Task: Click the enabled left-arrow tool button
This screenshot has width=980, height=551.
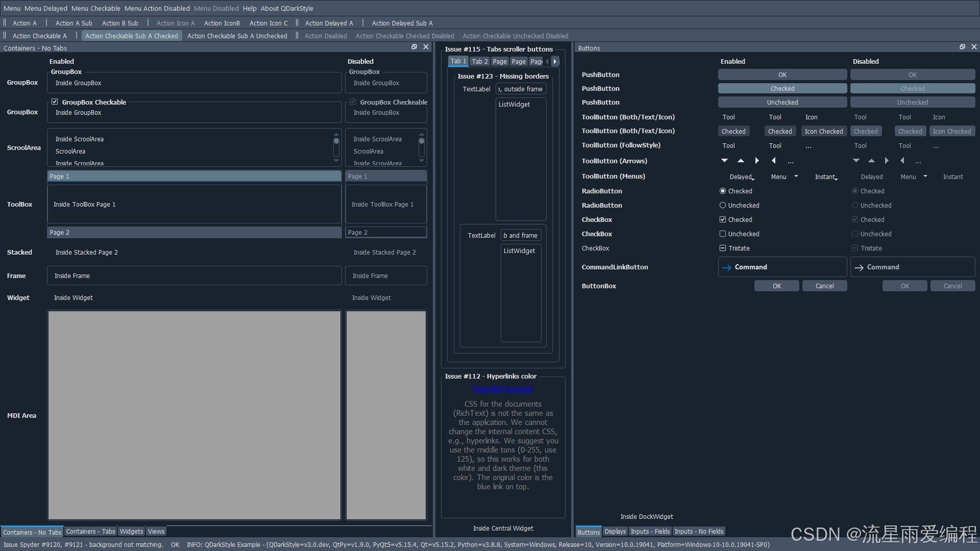Action: point(774,161)
